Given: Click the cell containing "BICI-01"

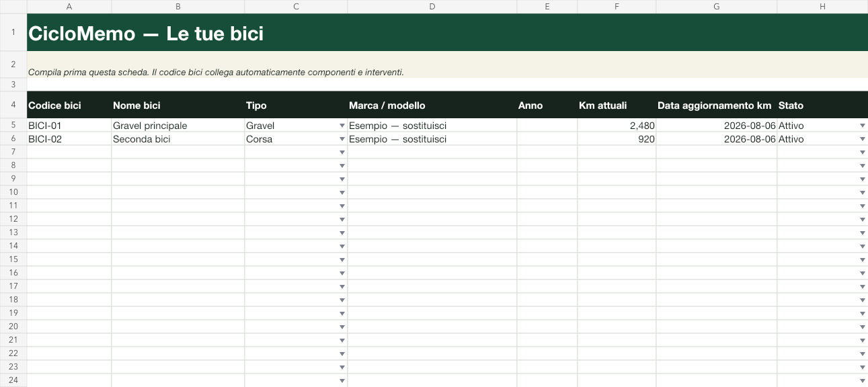Looking at the screenshot, I should (x=69, y=126).
